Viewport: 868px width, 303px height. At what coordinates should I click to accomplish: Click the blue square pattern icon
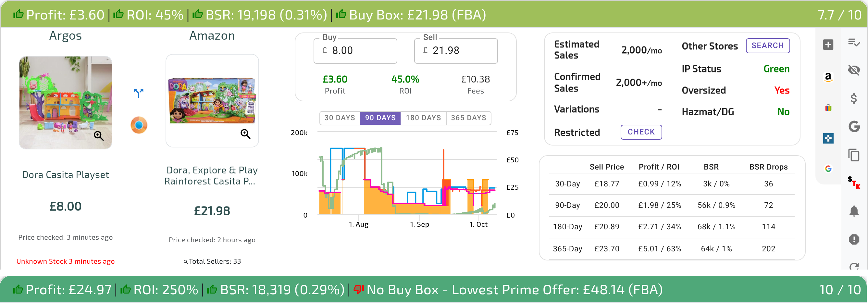point(828,138)
